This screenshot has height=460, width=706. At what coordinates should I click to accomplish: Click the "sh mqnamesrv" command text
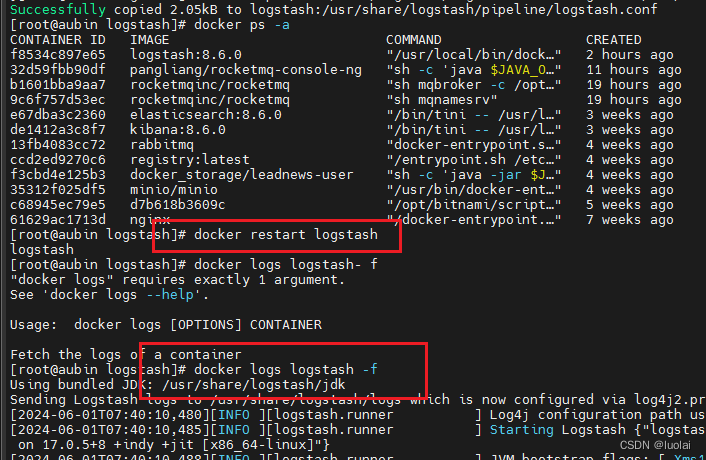[x=442, y=100]
